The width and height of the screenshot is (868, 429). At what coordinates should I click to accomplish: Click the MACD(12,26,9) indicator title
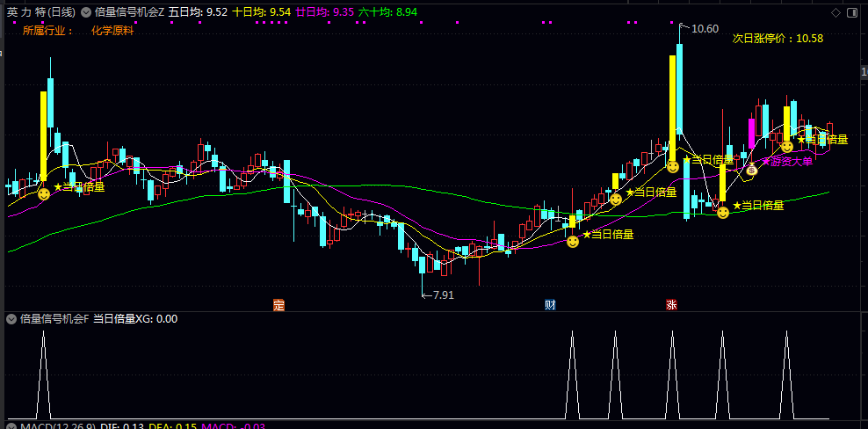click(x=58, y=426)
